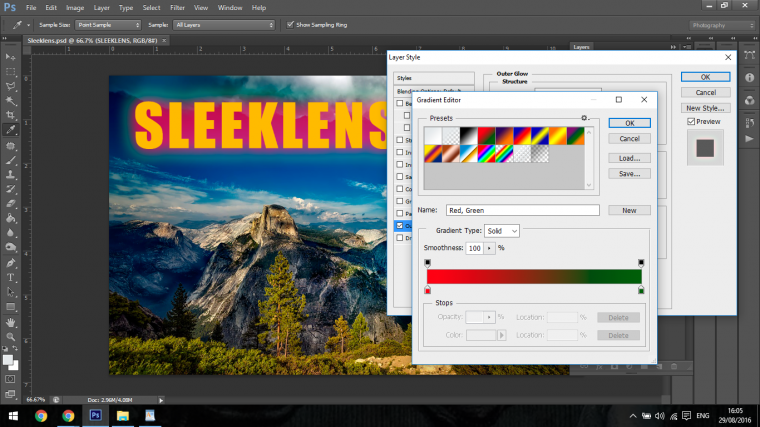Click Cancel in the Gradient Editor
760x427 pixels.
coord(629,139)
